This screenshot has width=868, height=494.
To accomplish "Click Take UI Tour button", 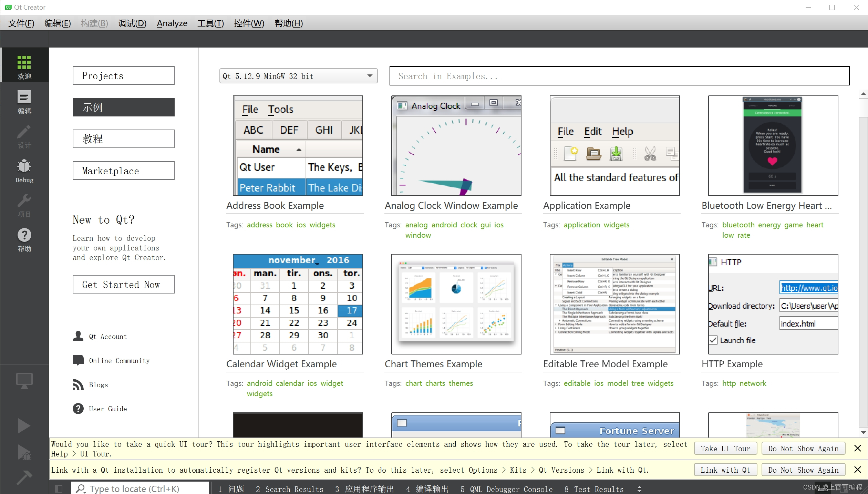I will click(725, 448).
